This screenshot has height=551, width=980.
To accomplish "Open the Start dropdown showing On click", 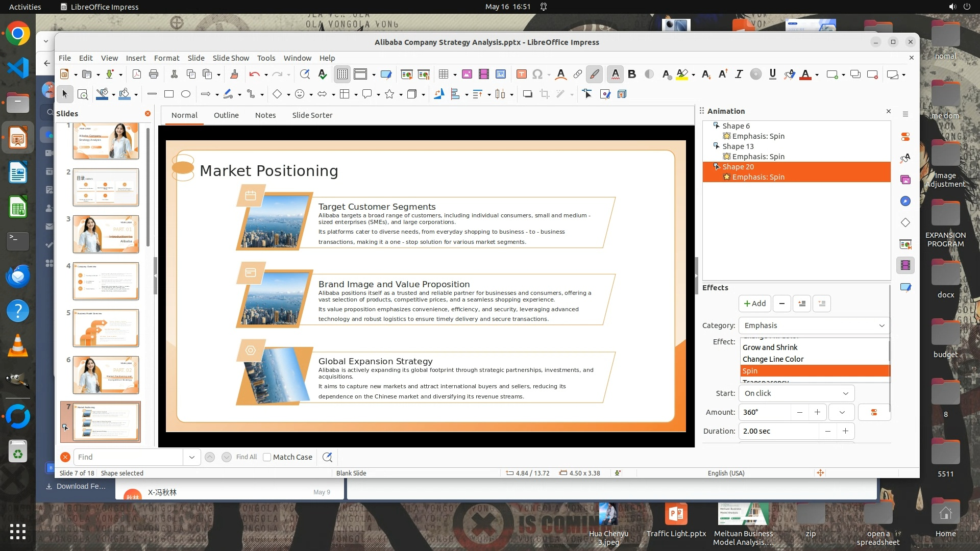I will point(796,393).
